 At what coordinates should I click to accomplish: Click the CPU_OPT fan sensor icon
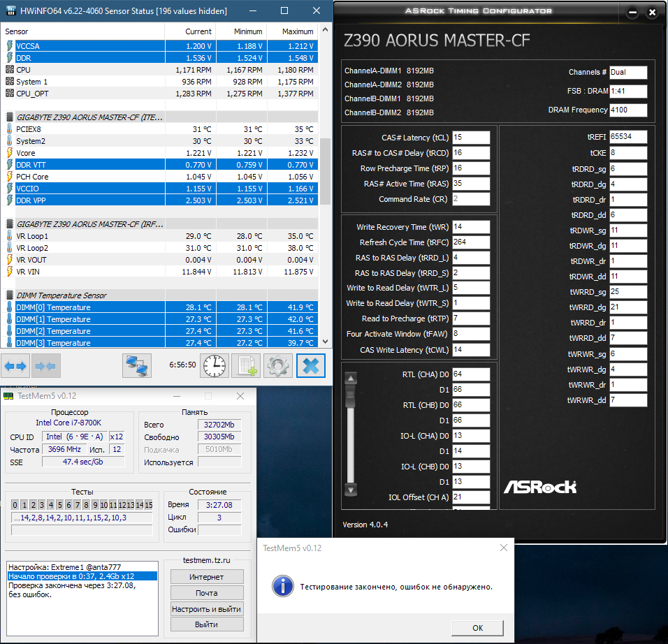pos(9,94)
